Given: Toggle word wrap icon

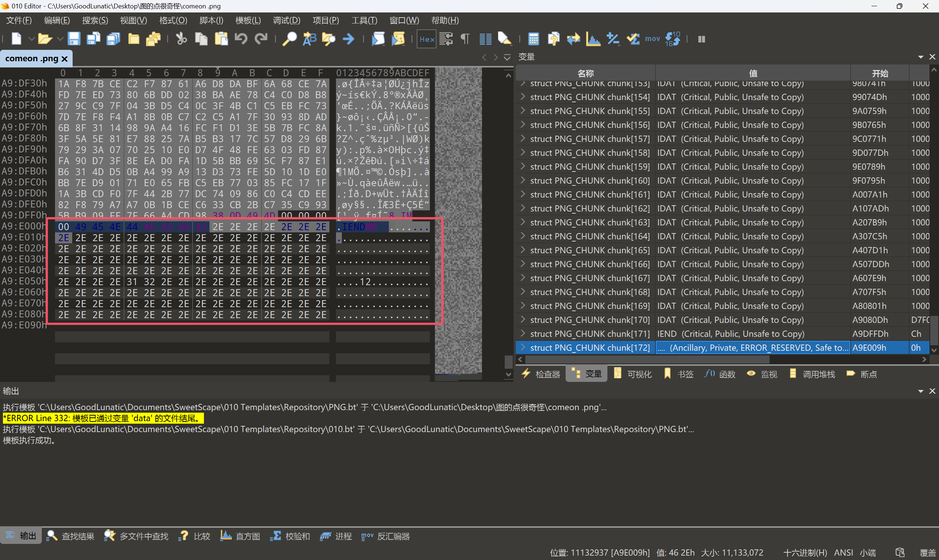Looking at the screenshot, I should click(446, 39).
